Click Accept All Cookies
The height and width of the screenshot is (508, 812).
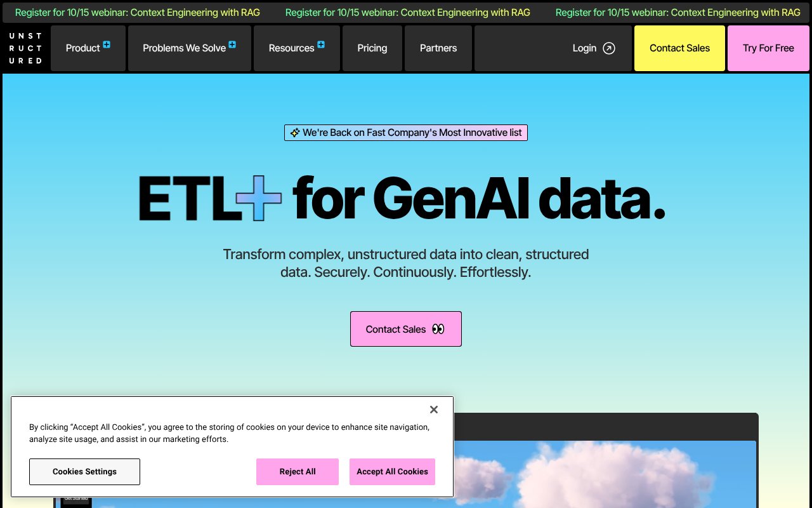[x=392, y=471]
